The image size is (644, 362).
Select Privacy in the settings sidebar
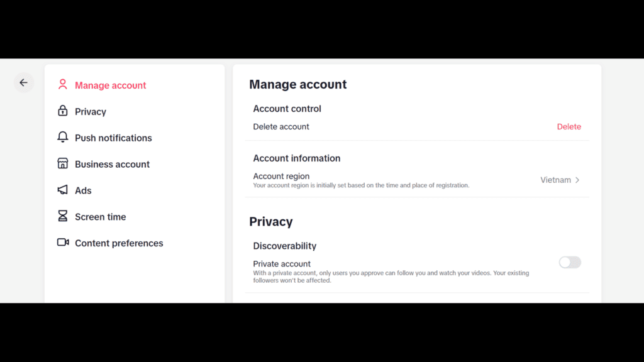pos(89,111)
